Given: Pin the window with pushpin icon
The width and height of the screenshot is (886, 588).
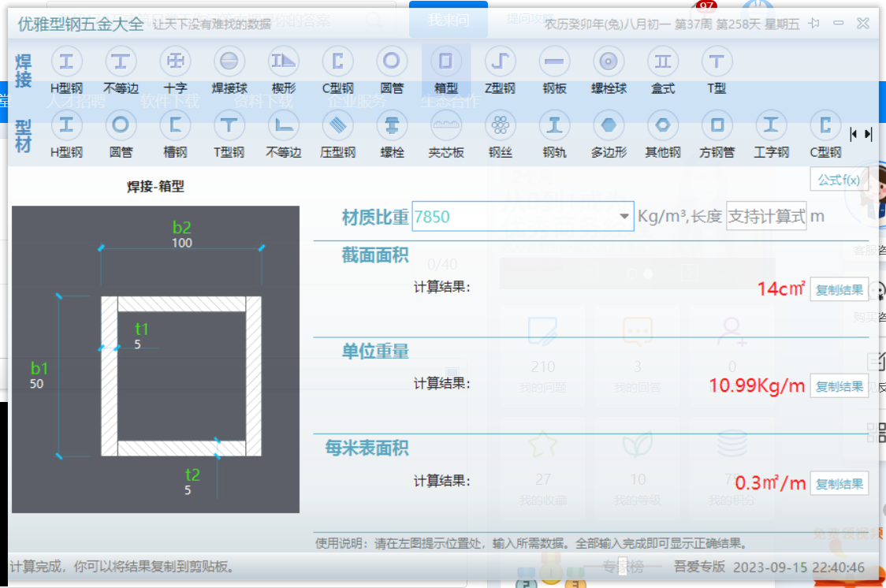Looking at the screenshot, I should tap(814, 23).
